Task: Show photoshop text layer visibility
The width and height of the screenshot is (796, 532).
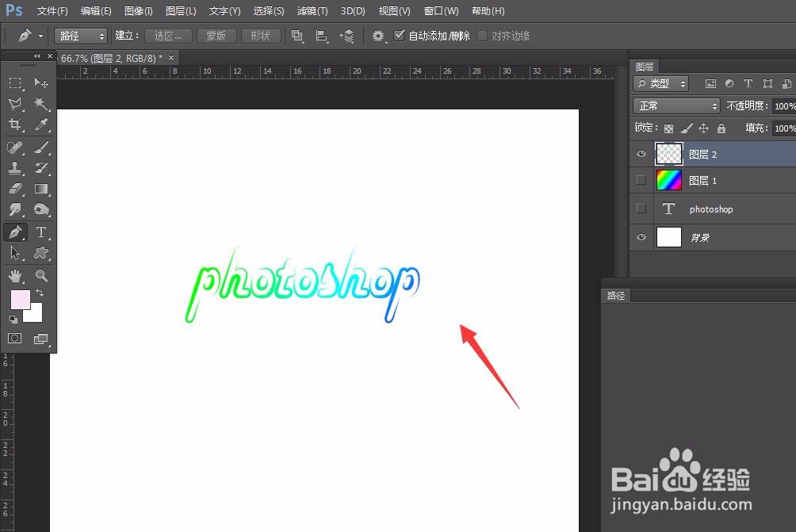Action: tap(641, 209)
